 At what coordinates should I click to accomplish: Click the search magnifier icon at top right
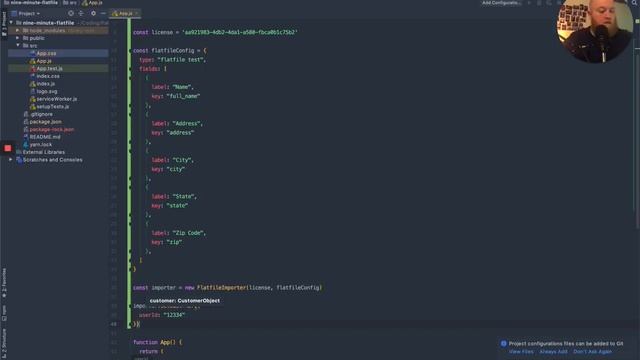pos(635,3)
